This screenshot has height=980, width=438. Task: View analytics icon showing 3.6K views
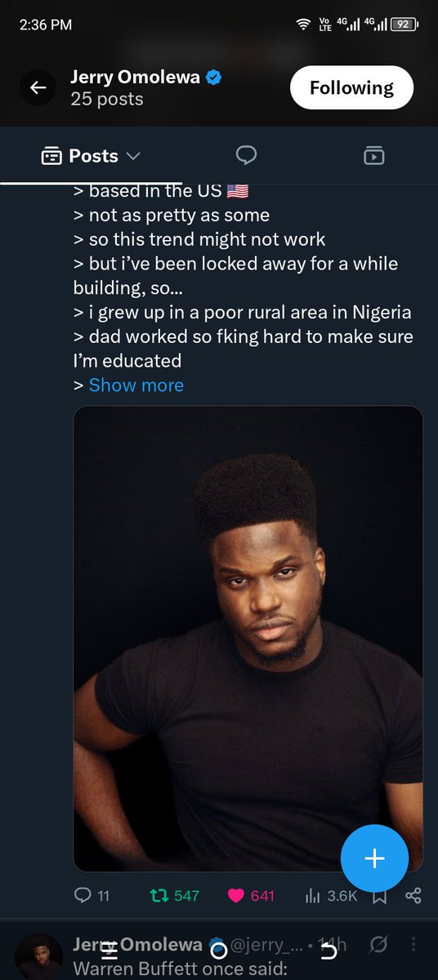[331, 896]
